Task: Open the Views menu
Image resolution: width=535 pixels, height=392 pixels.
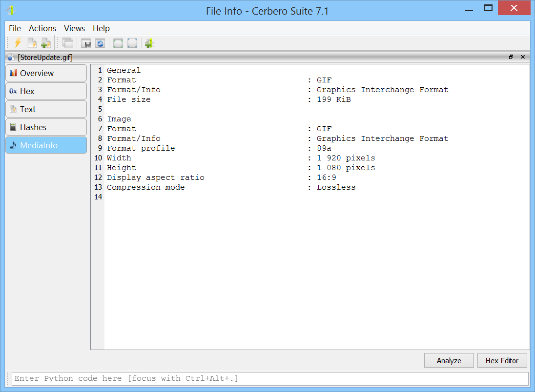Action: click(74, 28)
